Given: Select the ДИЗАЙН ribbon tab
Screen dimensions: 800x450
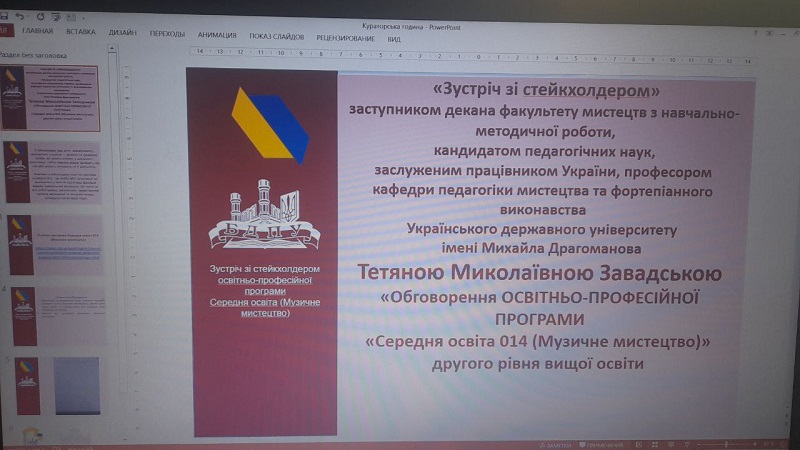Looking at the screenshot, I should 122,33.
